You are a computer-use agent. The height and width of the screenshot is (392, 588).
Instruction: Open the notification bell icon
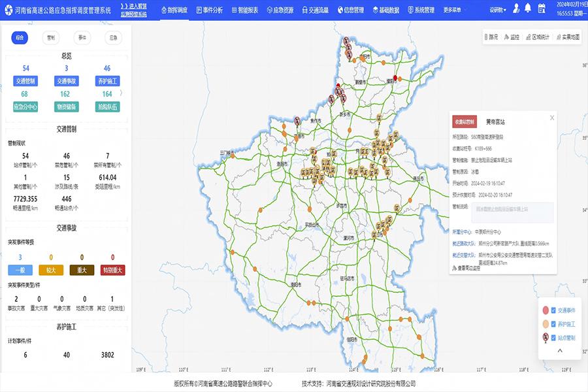pos(528,8)
